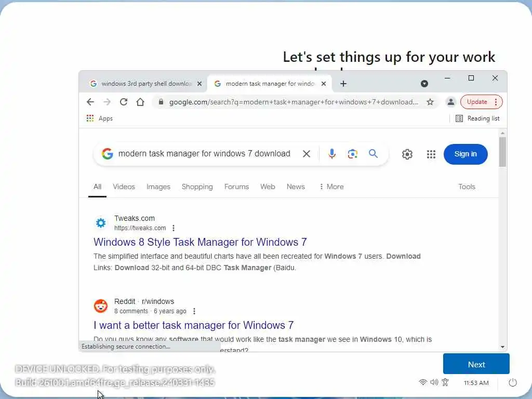The image size is (532, 399).
Task: Bookmark this page with the star icon
Action: point(430,102)
